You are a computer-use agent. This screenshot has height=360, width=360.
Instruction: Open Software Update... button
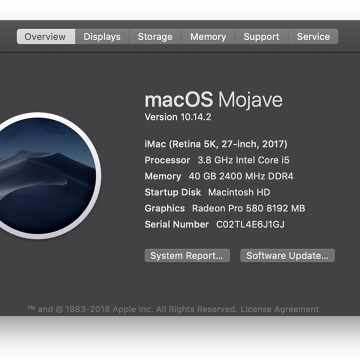[287, 256]
